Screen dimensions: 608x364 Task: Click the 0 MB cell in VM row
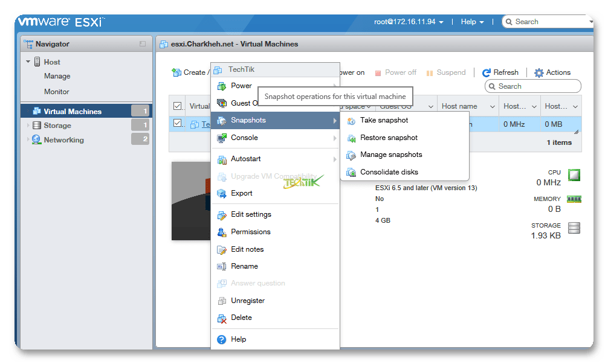pos(561,124)
